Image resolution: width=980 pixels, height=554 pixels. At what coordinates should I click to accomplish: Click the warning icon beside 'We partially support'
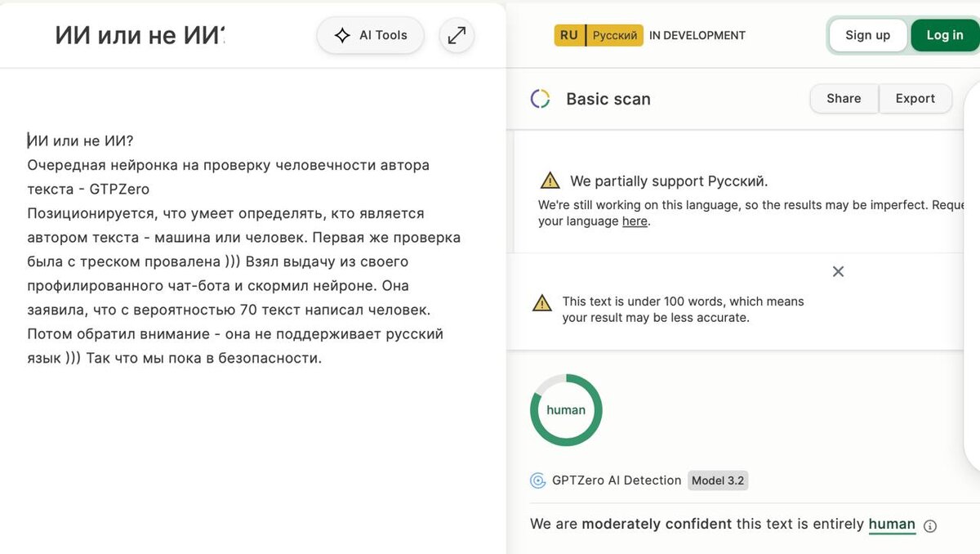tap(550, 181)
